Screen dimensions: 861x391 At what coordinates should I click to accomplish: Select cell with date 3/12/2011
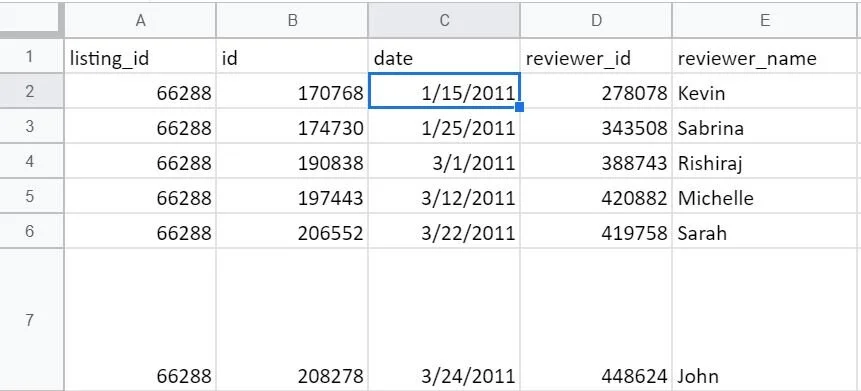coord(444,196)
